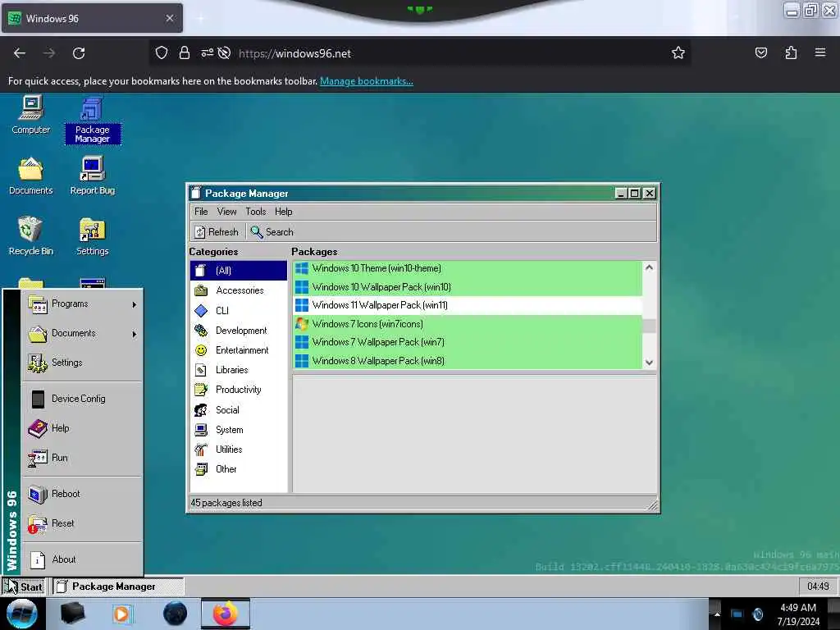The image size is (840, 630).
Task: Select the Social category
Action: click(239, 410)
